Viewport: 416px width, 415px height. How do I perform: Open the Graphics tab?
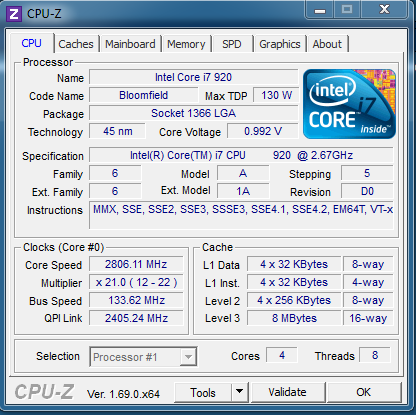point(280,44)
